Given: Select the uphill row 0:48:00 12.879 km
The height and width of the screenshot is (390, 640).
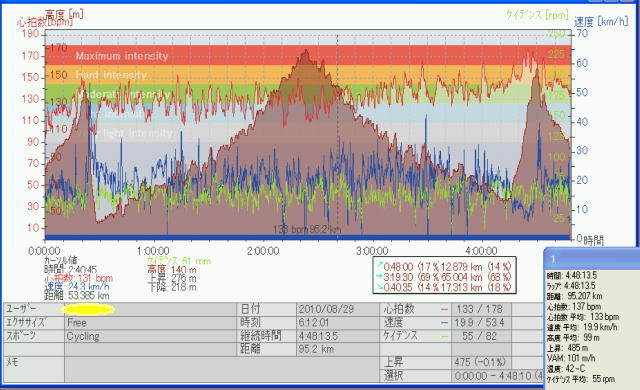Looking at the screenshot, I should coord(444,266).
